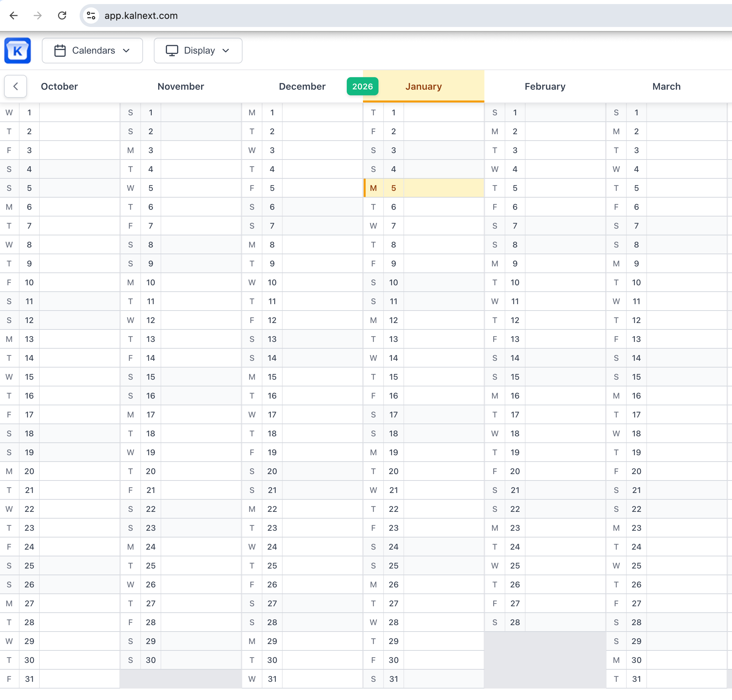Select November 3 day row
Viewport: 732px width, 700px height.
coord(181,150)
